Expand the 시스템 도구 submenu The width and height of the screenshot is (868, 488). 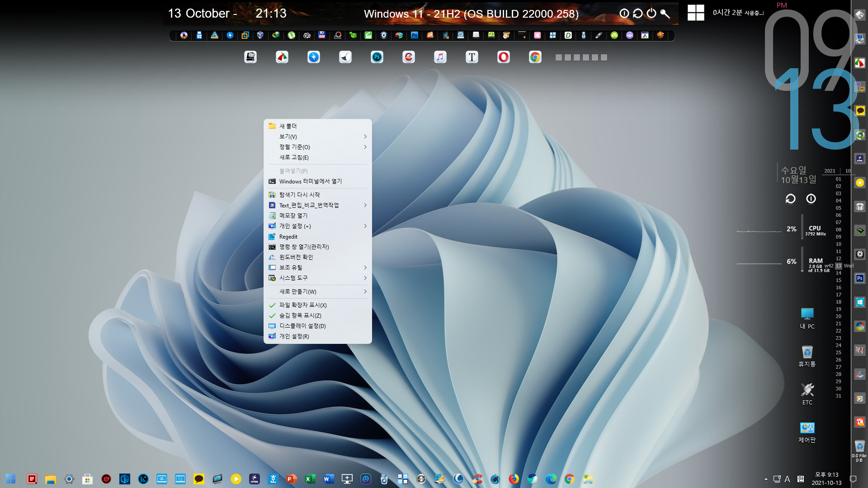tap(318, 278)
